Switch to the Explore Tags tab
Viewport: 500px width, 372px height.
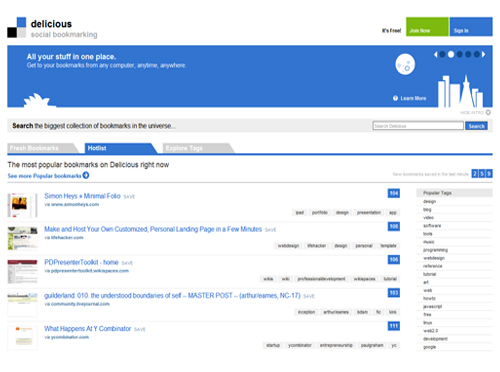(x=198, y=148)
